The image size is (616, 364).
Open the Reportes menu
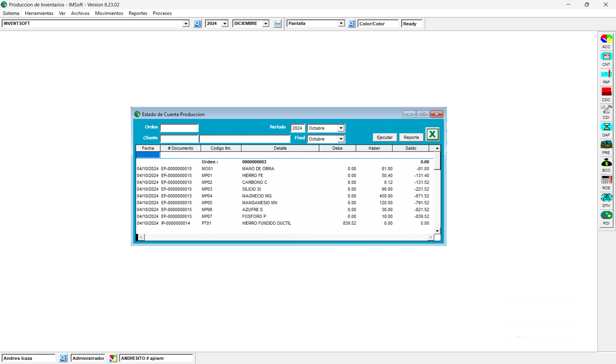[x=138, y=13]
